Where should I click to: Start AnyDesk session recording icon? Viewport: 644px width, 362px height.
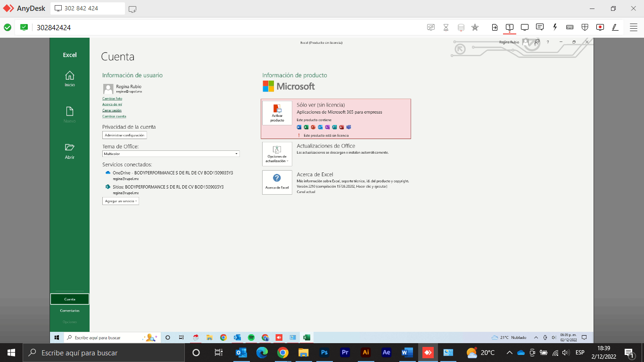600,27
